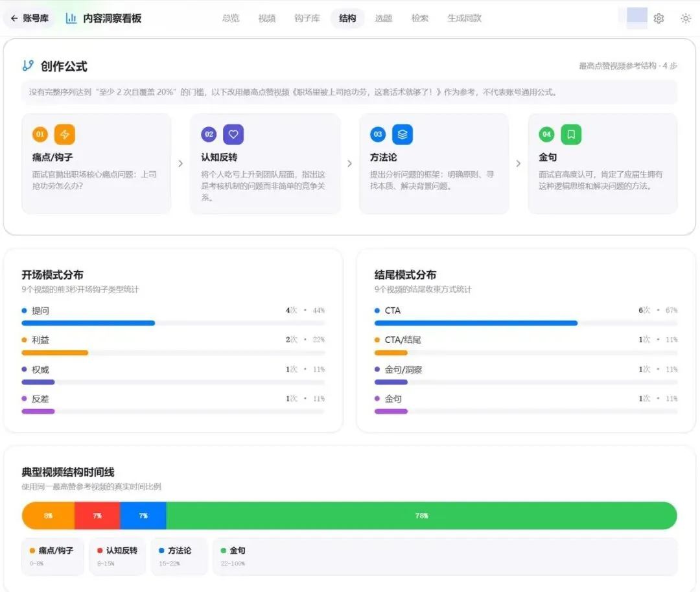This screenshot has width=700, height=592.
Task: Go back to 账号库
Action: pyautogui.click(x=29, y=18)
